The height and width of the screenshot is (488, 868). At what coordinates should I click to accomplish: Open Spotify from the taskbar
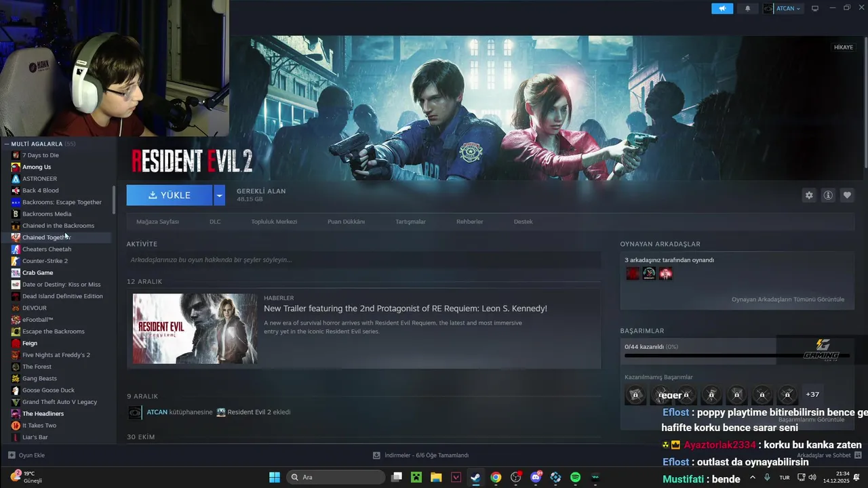tap(575, 477)
